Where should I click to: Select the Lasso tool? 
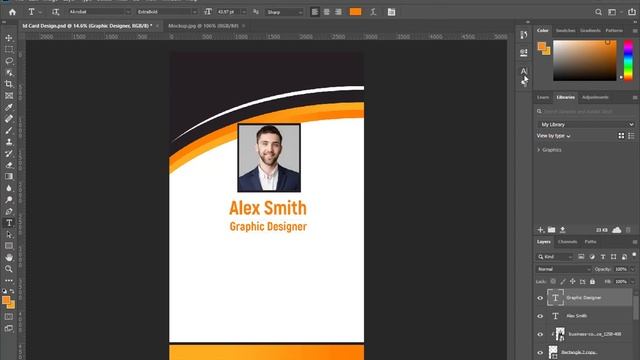coord(9,61)
